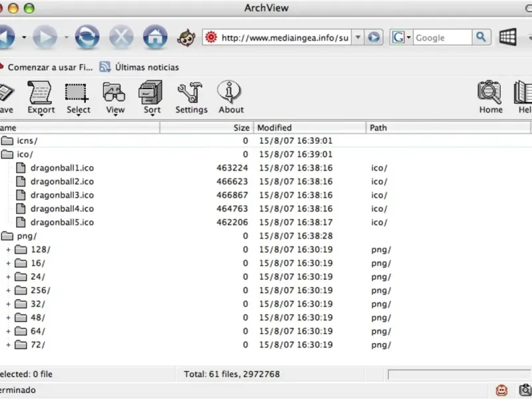Expand the 24/ folder
This screenshot has width=532, height=399.
[8, 277]
